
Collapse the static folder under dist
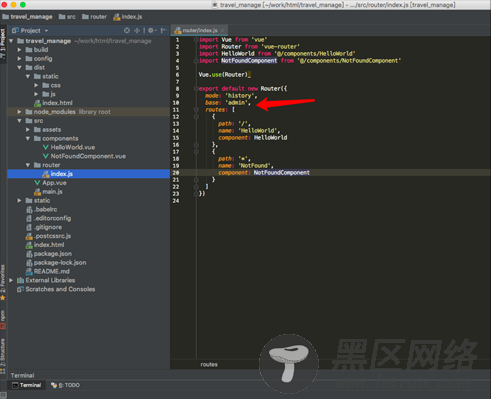point(28,76)
